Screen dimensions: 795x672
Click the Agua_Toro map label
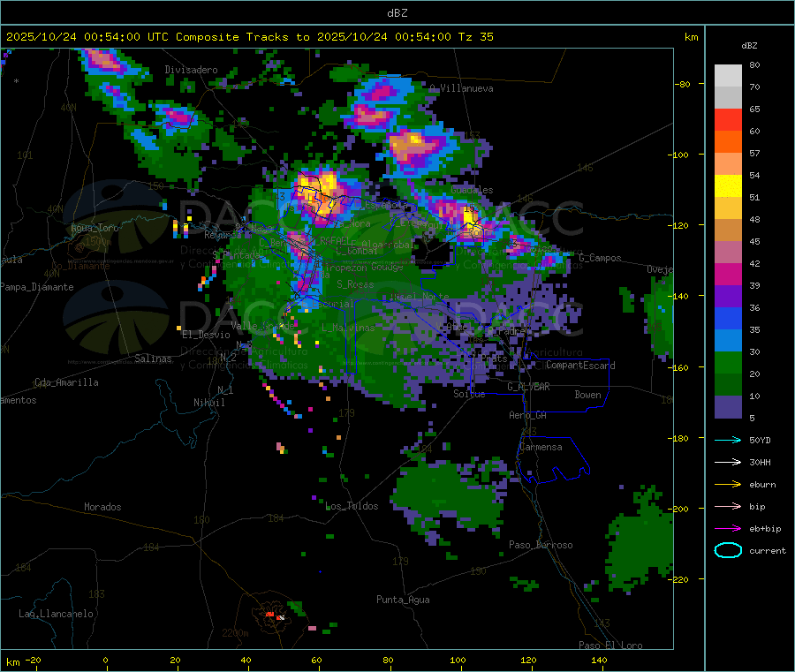coord(95,228)
